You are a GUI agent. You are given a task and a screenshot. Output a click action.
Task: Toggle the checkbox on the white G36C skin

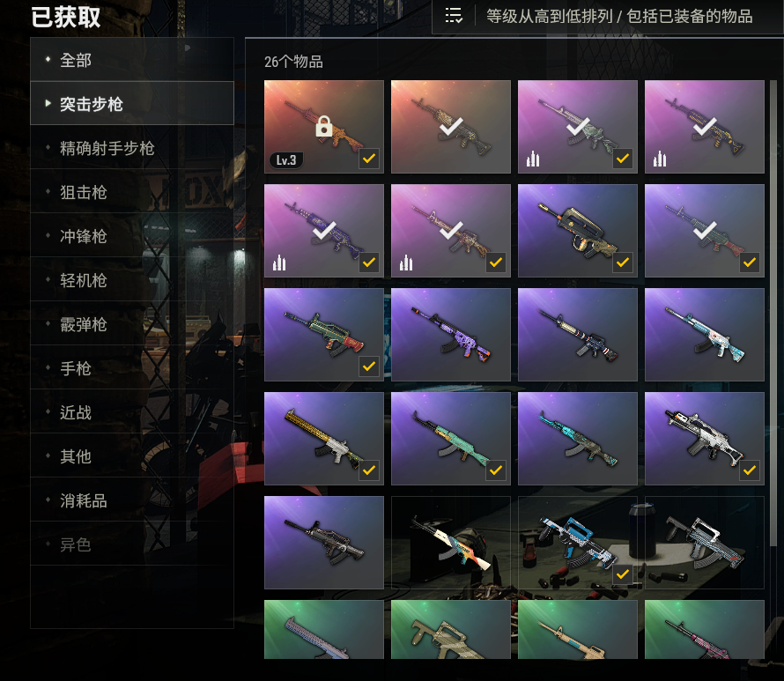pyautogui.click(x=750, y=470)
